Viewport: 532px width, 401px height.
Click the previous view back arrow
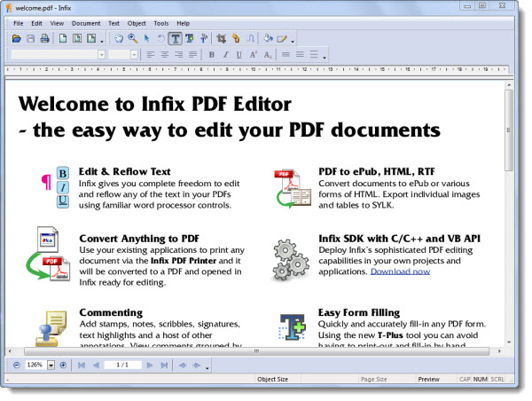(x=183, y=366)
